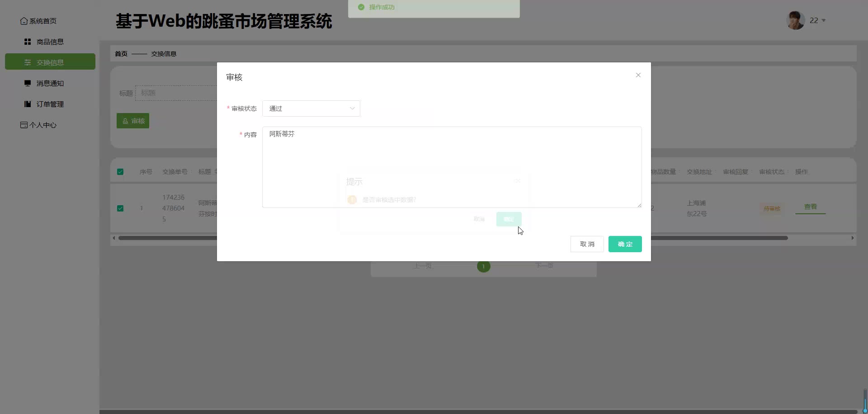Click the 首页 breadcrumb link
This screenshot has width=868, height=414.
click(121, 54)
